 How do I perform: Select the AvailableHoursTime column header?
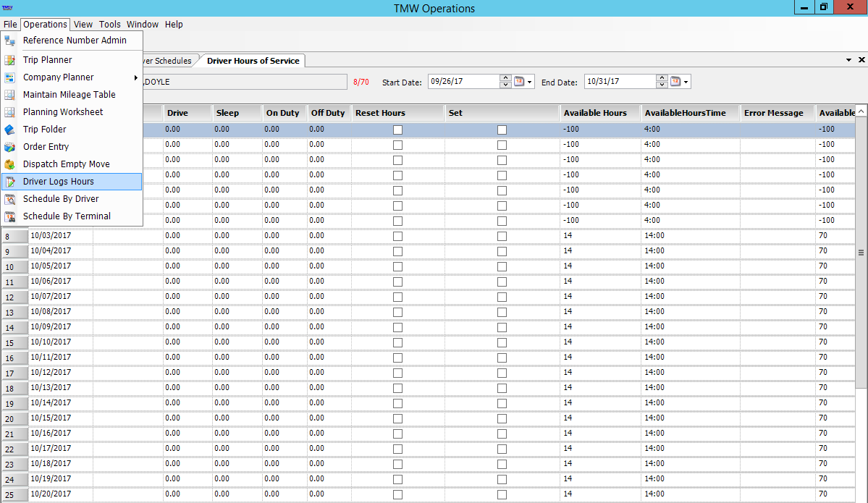pos(691,113)
